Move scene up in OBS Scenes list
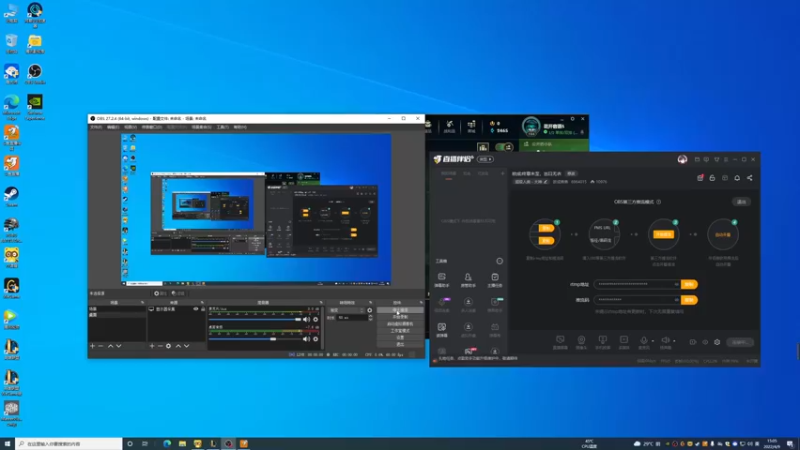Screen dimensions: 800x450 [110, 346]
